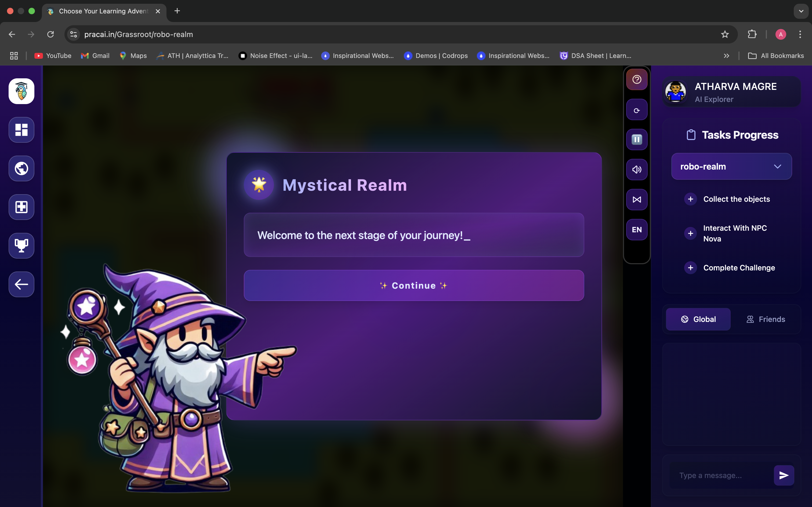
Task: Open the help icon in the side panel
Action: click(636, 79)
